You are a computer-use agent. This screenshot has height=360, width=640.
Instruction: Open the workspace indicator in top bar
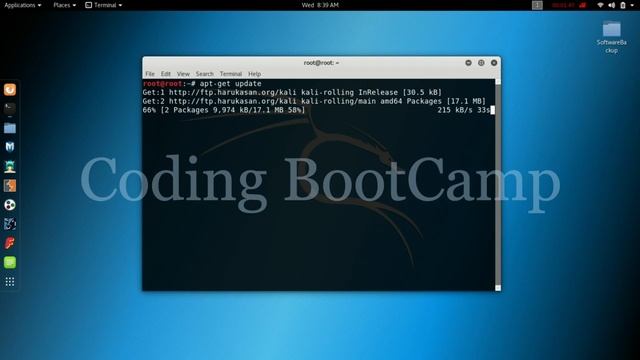point(537,5)
